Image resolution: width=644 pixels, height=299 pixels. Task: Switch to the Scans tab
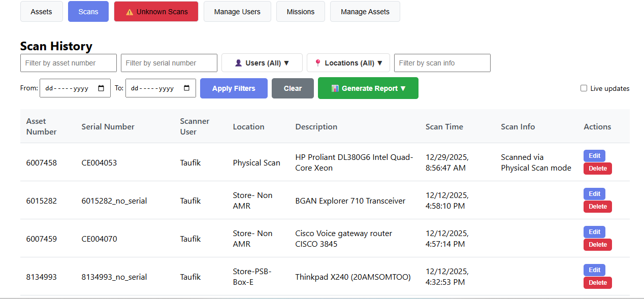pyautogui.click(x=88, y=12)
